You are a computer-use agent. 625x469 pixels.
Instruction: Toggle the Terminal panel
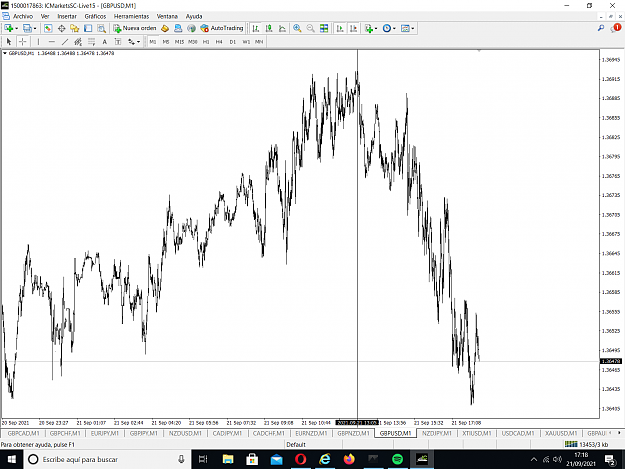tap(88, 28)
